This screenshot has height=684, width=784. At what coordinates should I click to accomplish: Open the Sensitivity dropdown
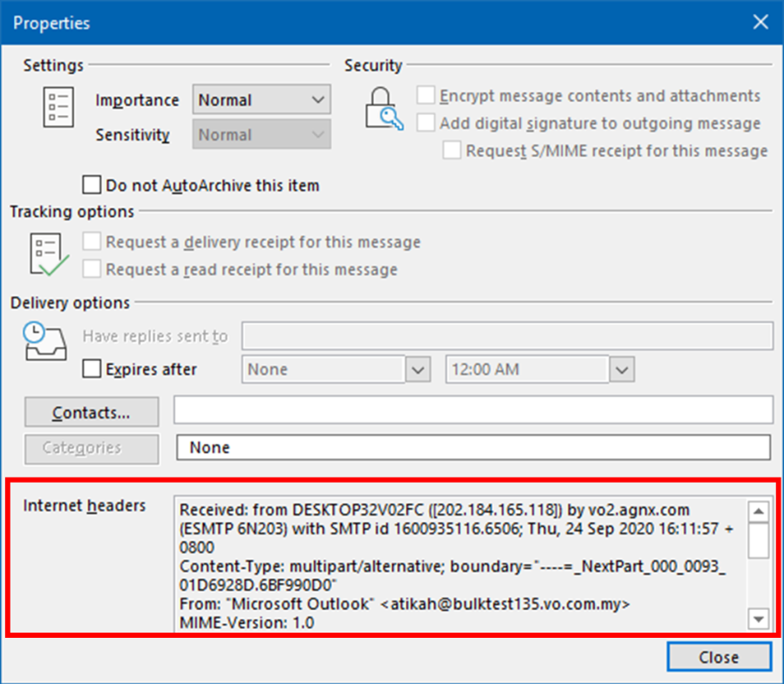(x=318, y=134)
